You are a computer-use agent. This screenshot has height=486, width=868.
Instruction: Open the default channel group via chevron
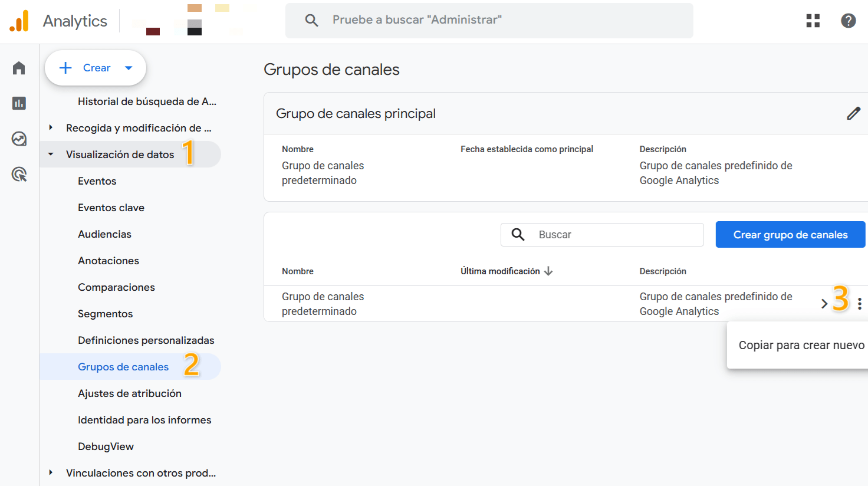[x=824, y=303]
